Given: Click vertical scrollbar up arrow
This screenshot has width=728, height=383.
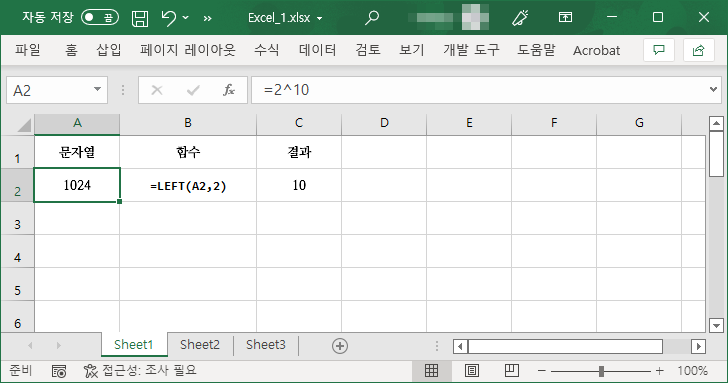Looking at the screenshot, I should click(x=716, y=123).
